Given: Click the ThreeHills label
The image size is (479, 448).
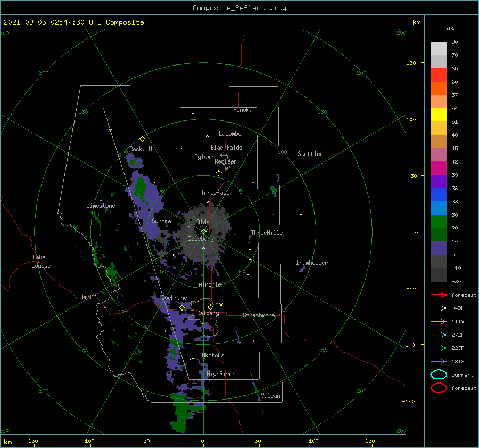Looking at the screenshot, I should (x=267, y=233).
